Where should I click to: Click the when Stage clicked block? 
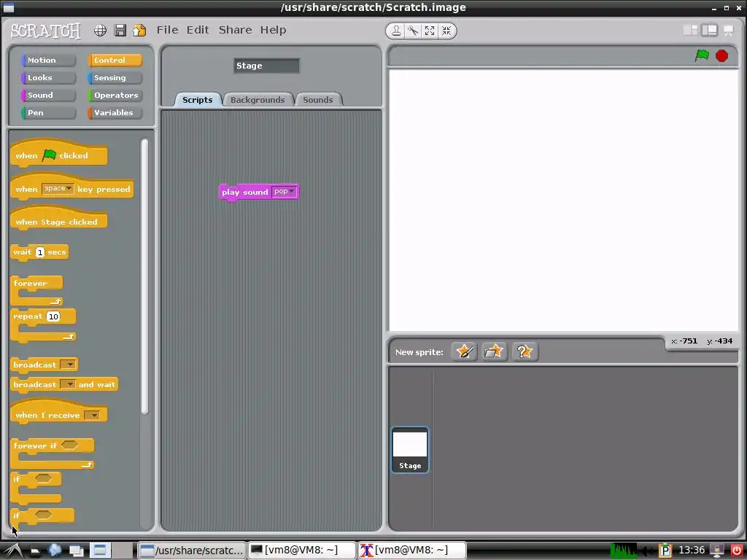pyautogui.click(x=58, y=219)
